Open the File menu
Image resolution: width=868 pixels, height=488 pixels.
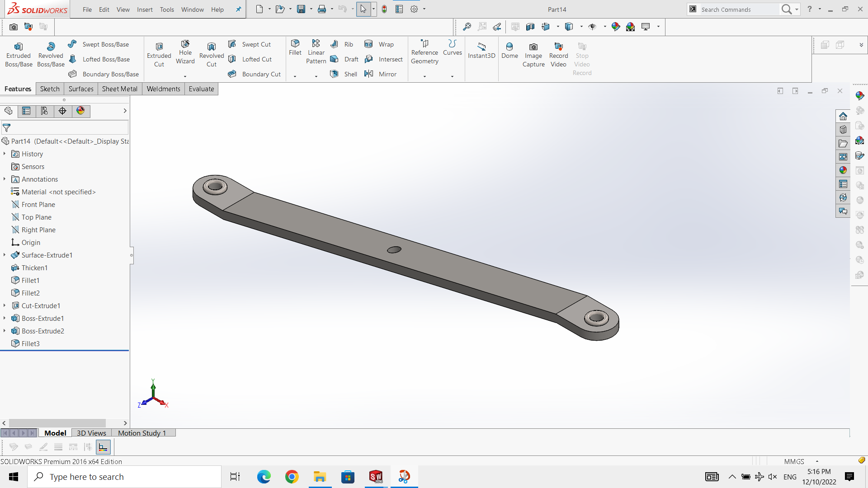point(87,9)
